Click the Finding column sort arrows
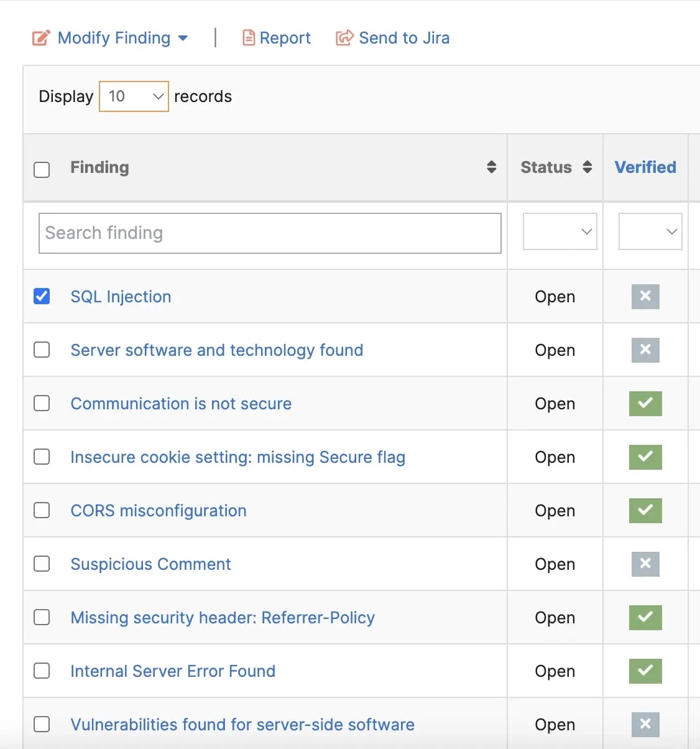Screen dimensions: 700x749 [x=491, y=167]
